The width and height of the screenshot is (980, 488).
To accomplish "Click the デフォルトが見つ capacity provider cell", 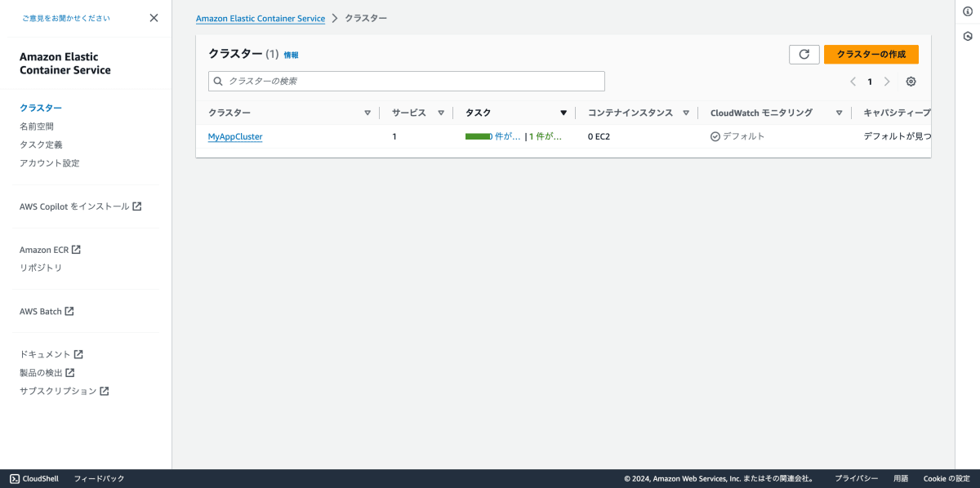I will click(898, 136).
